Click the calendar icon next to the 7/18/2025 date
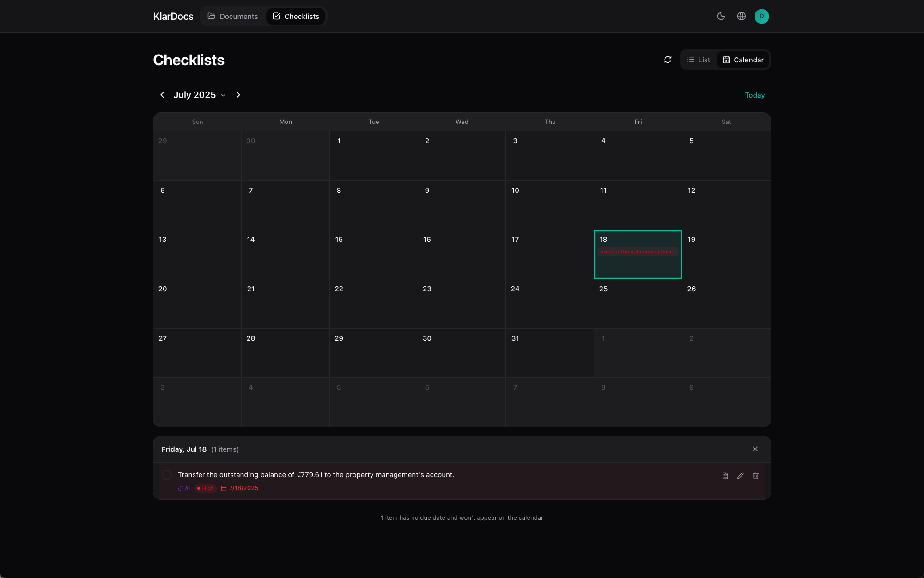Viewport: 924px width, 578px height. click(223, 488)
